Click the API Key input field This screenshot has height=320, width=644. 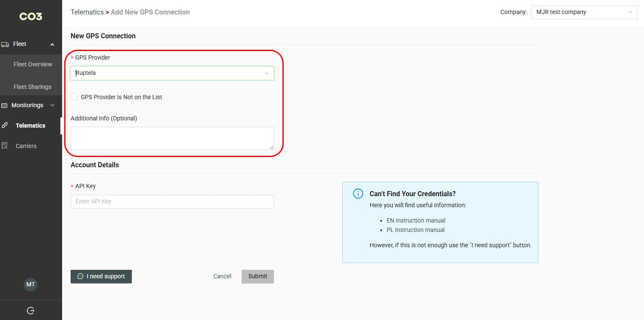[x=172, y=201]
